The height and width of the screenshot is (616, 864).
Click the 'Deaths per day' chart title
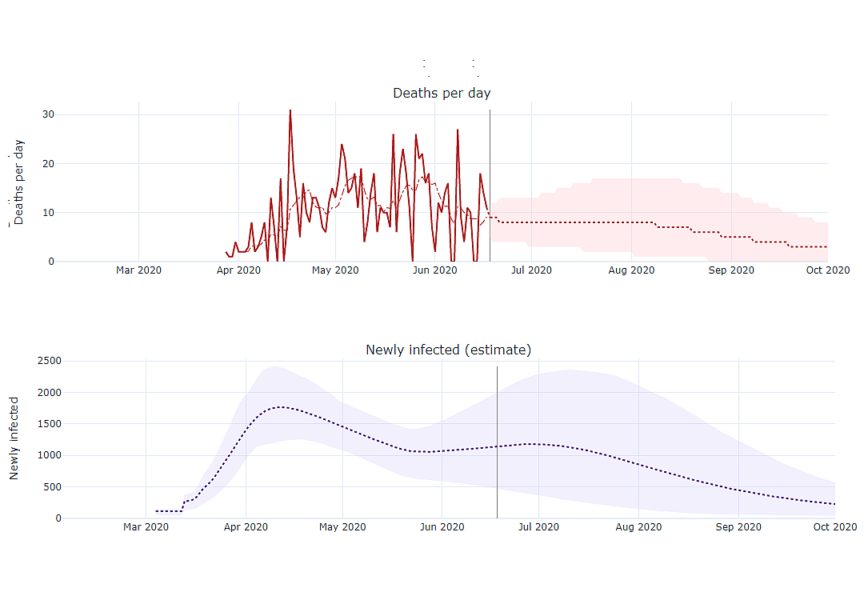(442, 93)
